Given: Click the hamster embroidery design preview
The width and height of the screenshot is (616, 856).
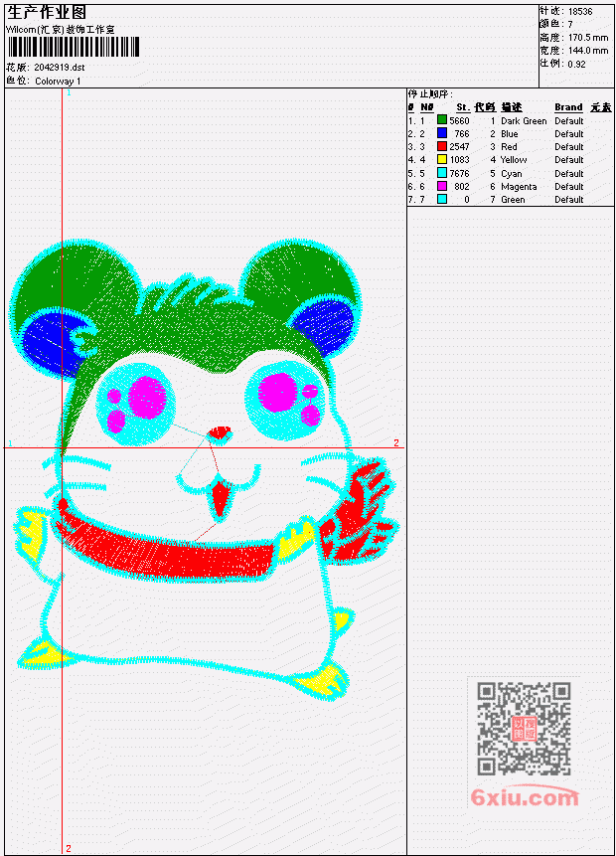Looking at the screenshot, I should click(x=205, y=469).
